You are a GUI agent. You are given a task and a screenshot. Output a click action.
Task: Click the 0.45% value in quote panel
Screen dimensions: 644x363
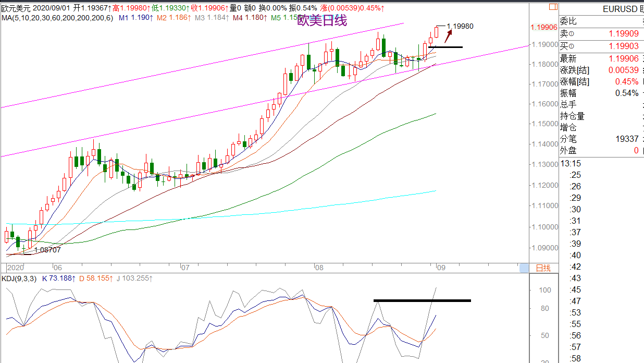[627, 82]
